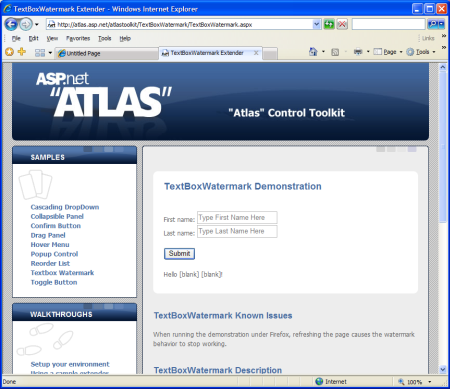Open Favorites Center star icon

(10, 52)
